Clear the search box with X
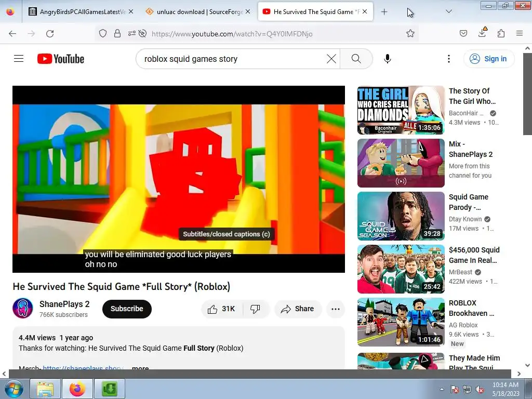This screenshot has width=532, height=399. click(x=331, y=59)
